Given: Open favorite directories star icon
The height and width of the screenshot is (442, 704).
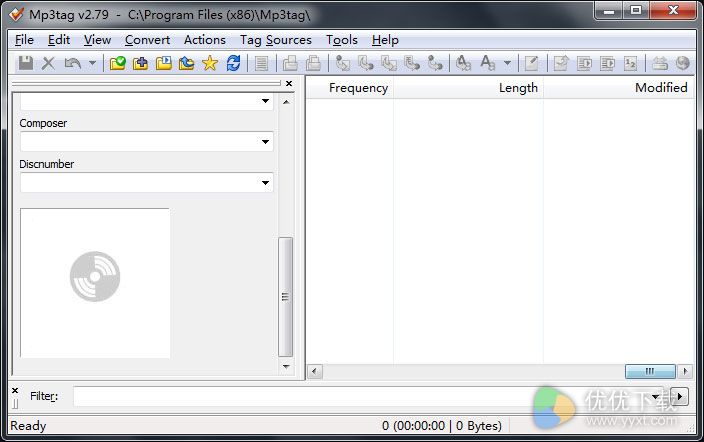Looking at the screenshot, I should (x=210, y=63).
